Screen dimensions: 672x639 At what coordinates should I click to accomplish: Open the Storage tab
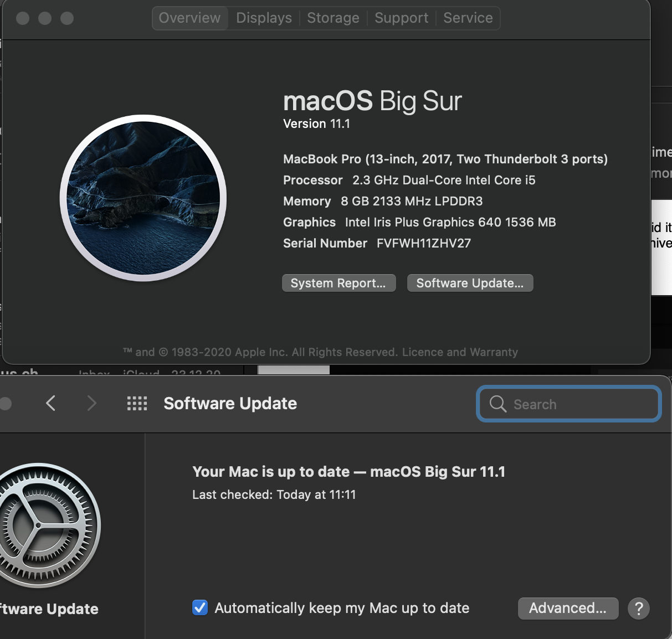tap(333, 18)
